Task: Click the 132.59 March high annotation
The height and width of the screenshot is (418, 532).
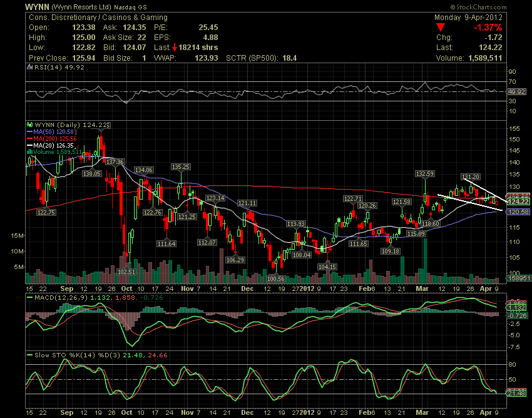Action: 425,173
